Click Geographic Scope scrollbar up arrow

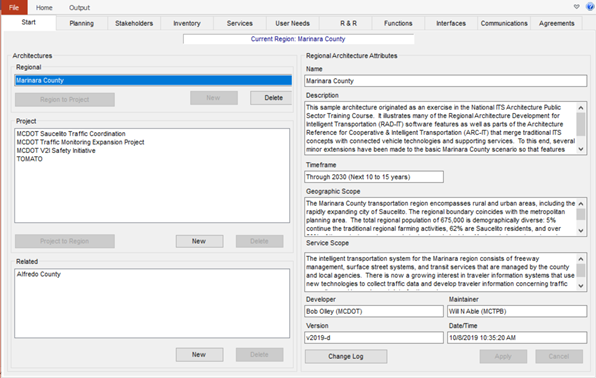click(581, 204)
